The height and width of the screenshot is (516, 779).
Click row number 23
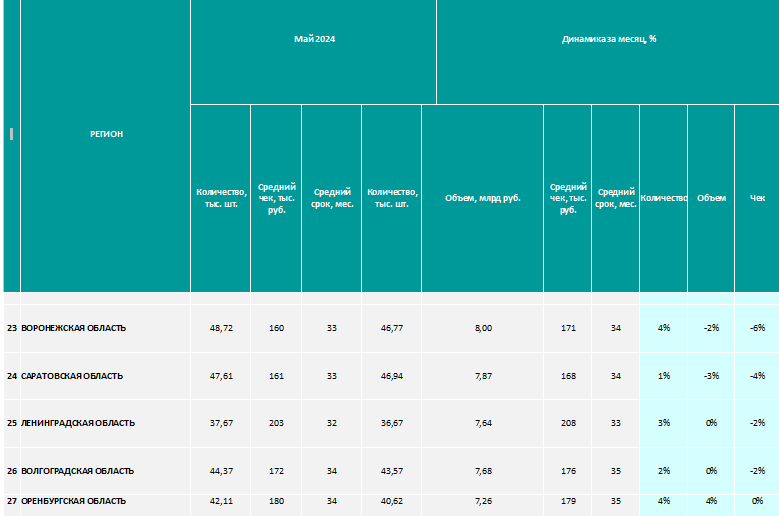pyautogui.click(x=12, y=328)
